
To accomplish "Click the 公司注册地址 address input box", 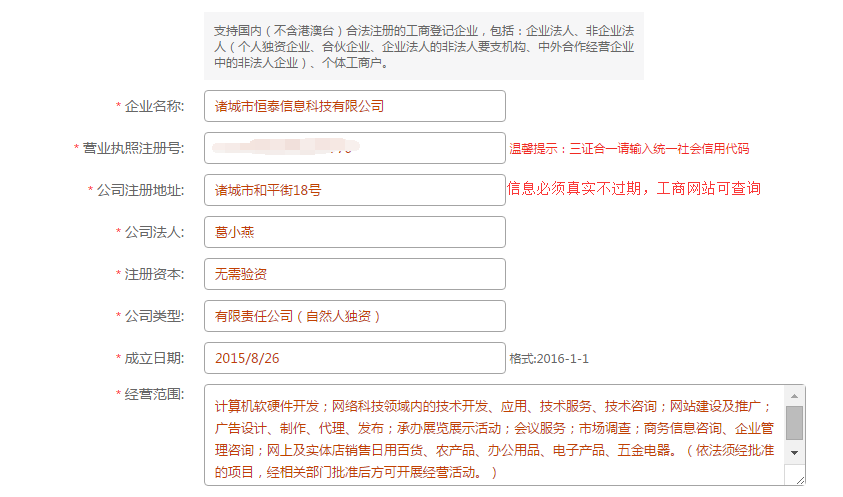I will [x=354, y=190].
